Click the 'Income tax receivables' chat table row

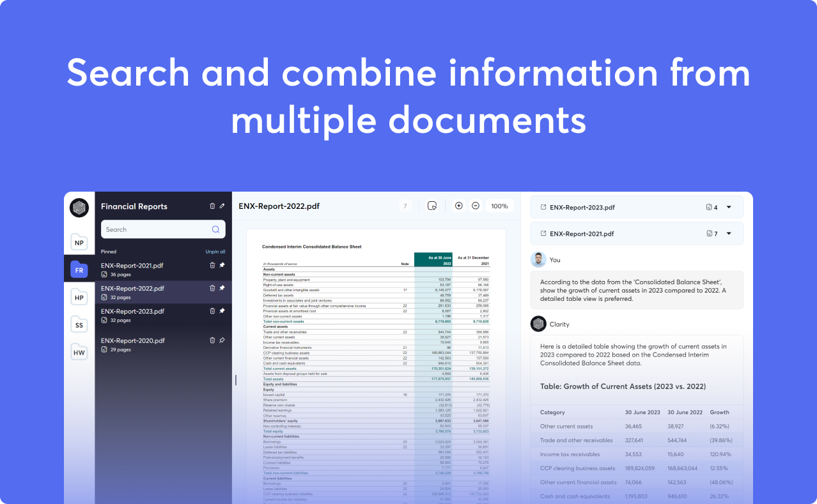637,454
